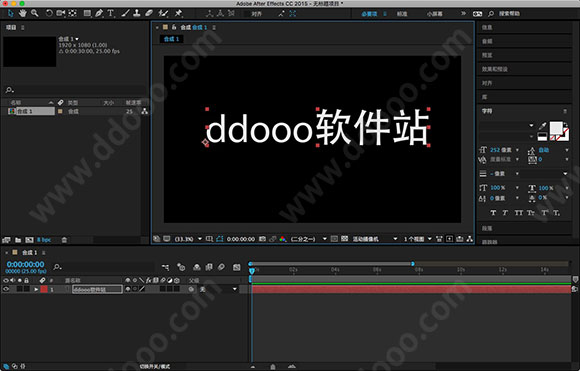Viewport: 580px width, 371px height.
Task: Select the Puppet Pin tool
Action: pyautogui.click(x=178, y=13)
